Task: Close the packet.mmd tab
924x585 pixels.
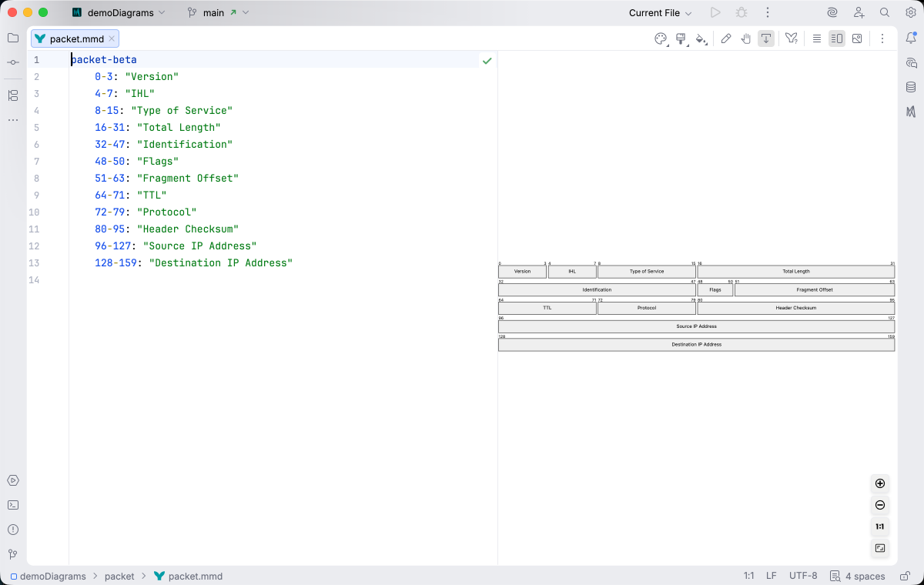Action: point(112,38)
